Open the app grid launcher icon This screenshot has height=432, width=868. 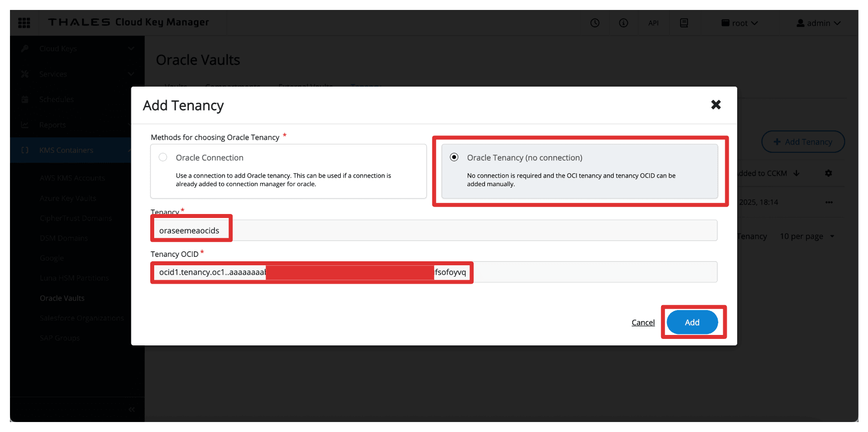click(x=24, y=23)
